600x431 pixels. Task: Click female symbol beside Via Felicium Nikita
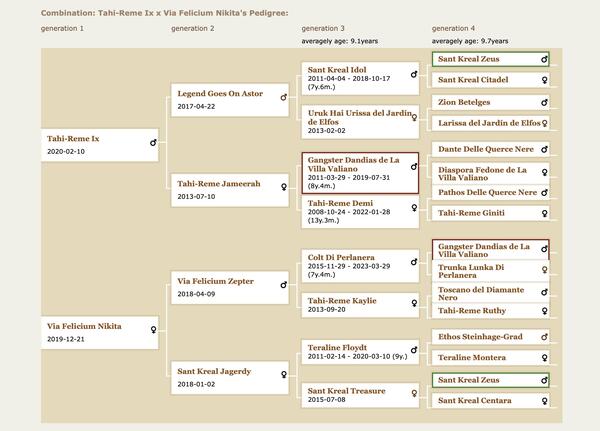pos(152,327)
